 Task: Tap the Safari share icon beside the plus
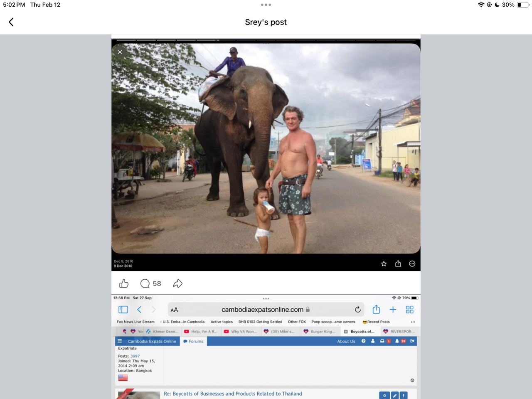(x=376, y=309)
